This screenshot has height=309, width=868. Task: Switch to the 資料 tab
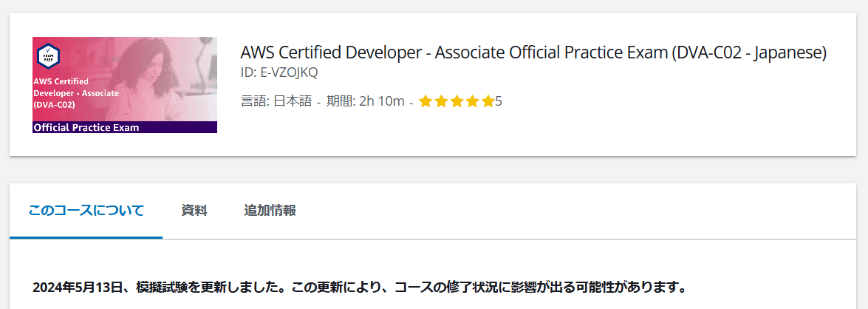(x=194, y=211)
